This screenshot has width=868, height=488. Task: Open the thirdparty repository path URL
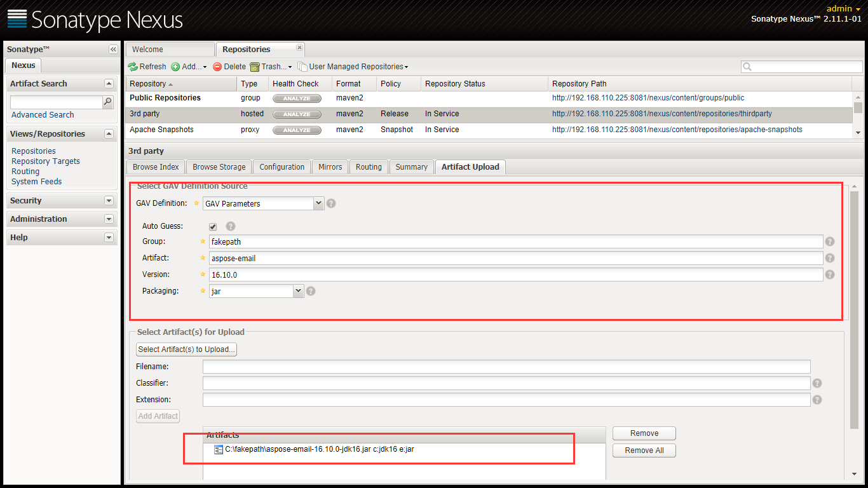(x=662, y=114)
